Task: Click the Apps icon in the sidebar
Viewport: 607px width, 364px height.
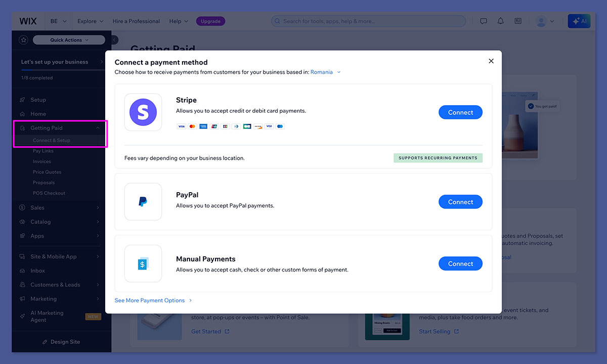Action: 22,236
